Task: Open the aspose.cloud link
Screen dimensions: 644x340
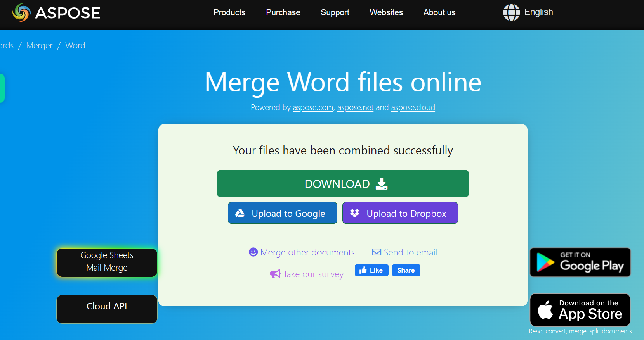Action: 413,107
